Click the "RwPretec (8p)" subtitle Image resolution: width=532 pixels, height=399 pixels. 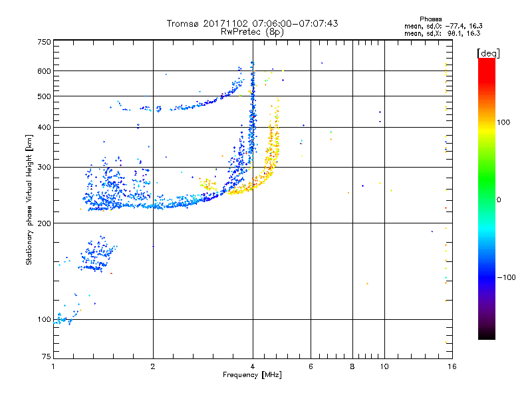pyautogui.click(x=252, y=32)
